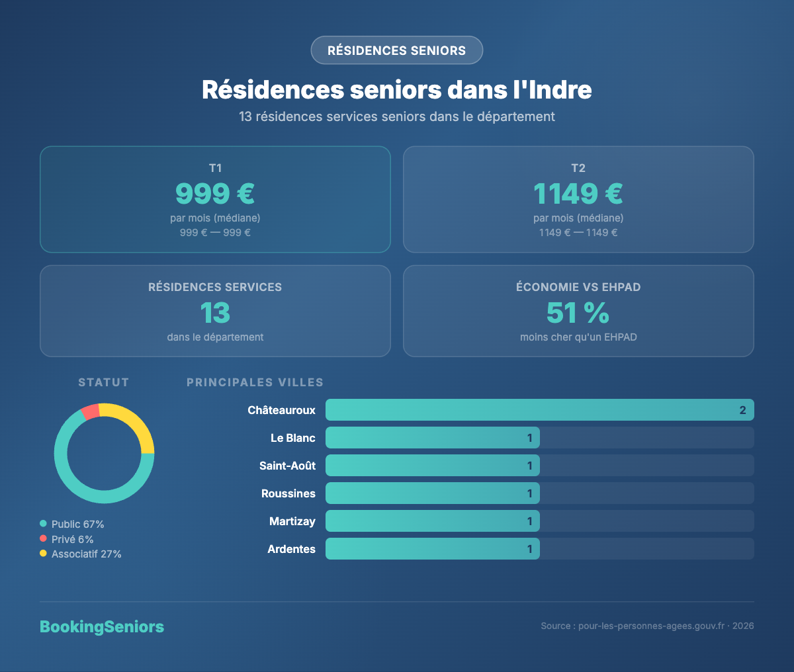The width and height of the screenshot is (794, 672).
Task: Expand the T1 price card
Action: 215,199
